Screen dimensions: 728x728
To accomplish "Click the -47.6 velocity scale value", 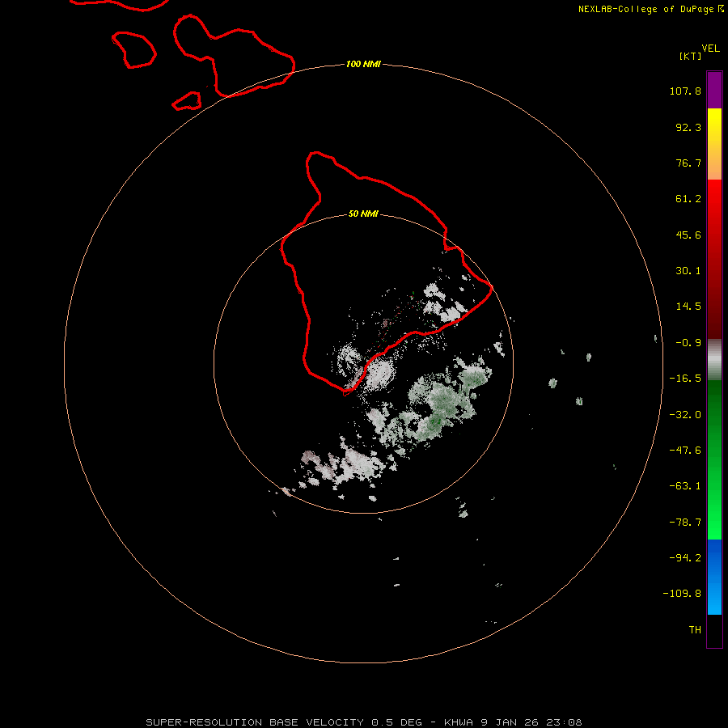I will coord(685,451).
